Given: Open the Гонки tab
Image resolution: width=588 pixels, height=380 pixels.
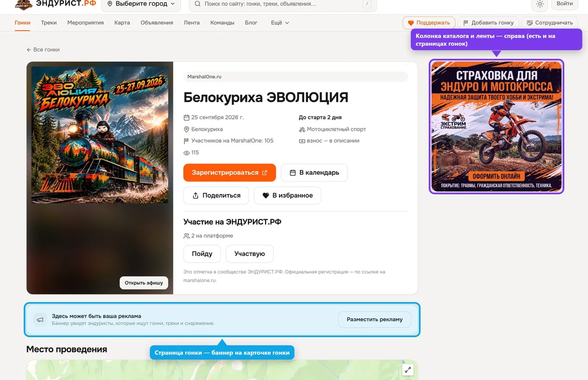Looking at the screenshot, I should coord(22,23).
